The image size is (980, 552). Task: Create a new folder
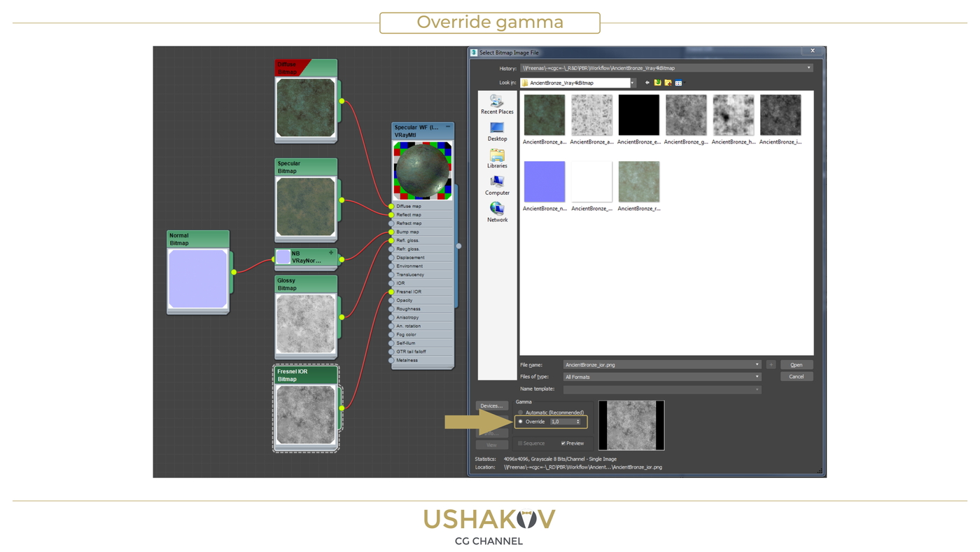tap(668, 83)
